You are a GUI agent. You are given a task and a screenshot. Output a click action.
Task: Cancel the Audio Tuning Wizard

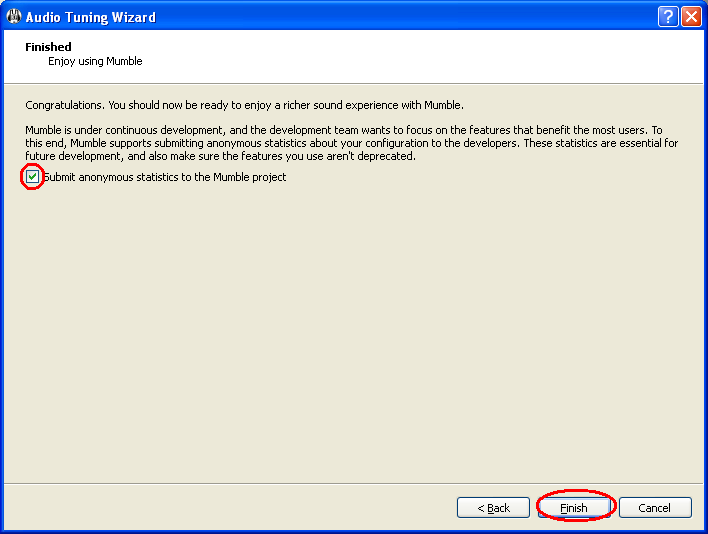click(x=655, y=508)
